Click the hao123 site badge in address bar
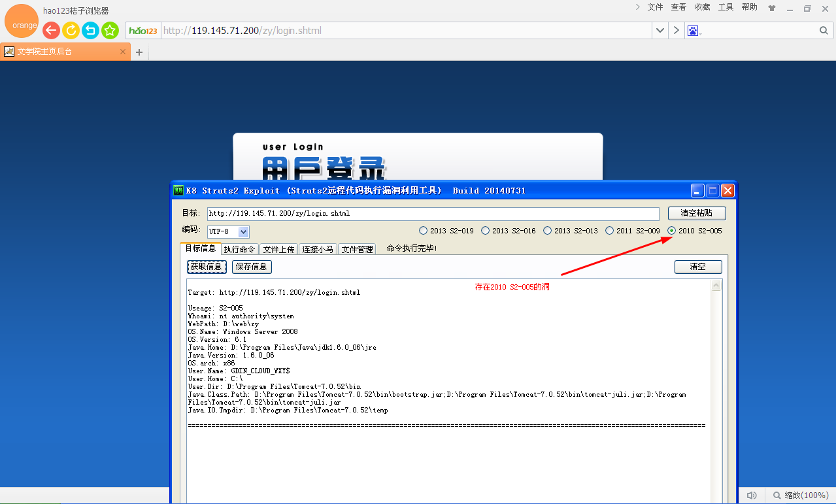 click(x=143, y=31)
